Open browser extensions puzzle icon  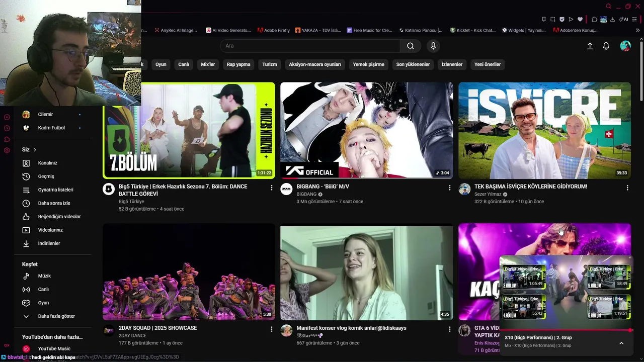[x=594, y=19]
